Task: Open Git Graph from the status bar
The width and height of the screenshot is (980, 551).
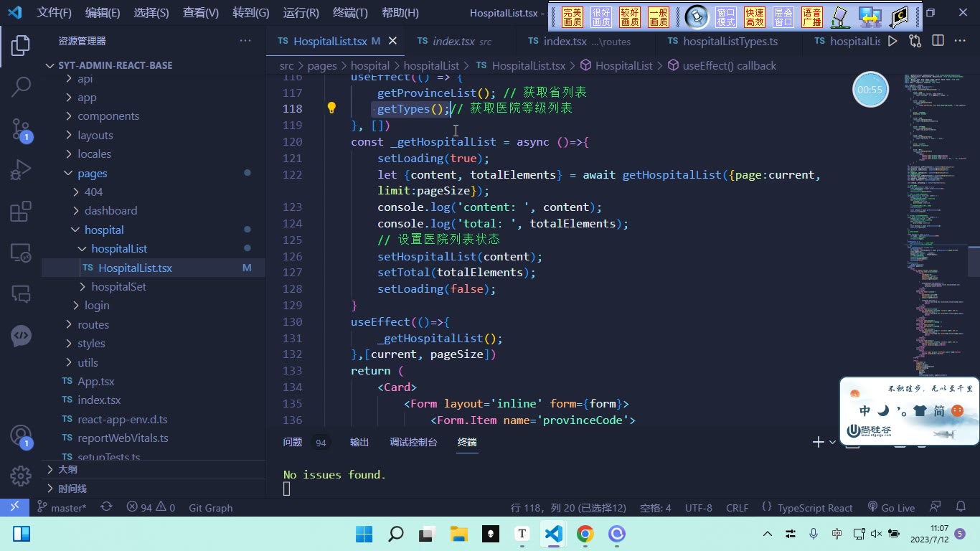Action: pos(211,507)
